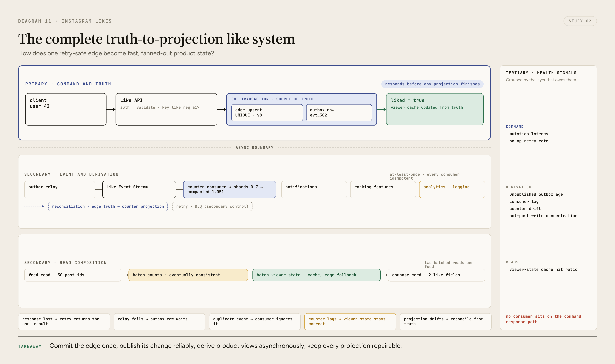Select 'DIAGRAM 11 · INSTAGRAM LIKES' header text
The image size is (615, 364).
[x=65, y=21]
